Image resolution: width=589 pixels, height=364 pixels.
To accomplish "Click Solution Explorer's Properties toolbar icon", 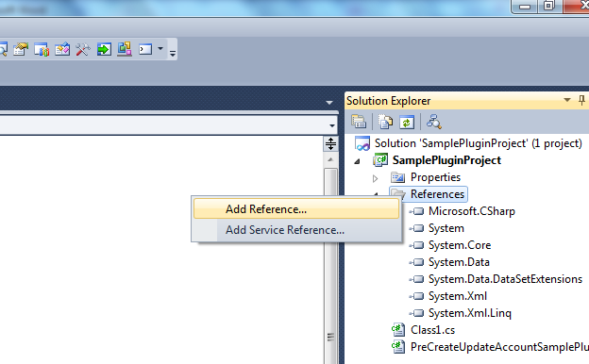I will point(359,122).
